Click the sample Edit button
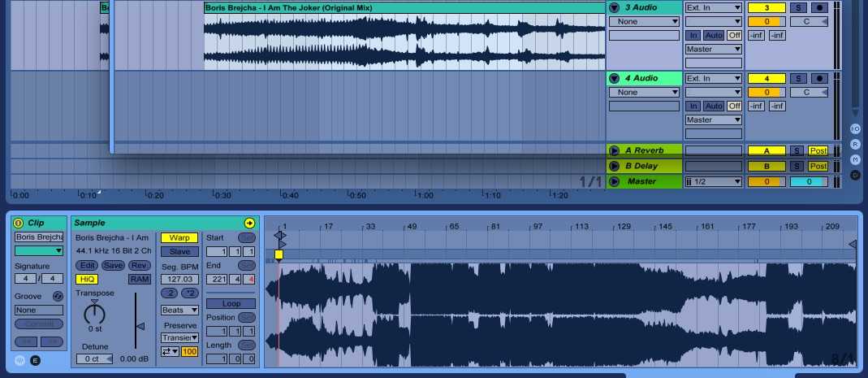The image size is (868, 378). tap(86, 266)
